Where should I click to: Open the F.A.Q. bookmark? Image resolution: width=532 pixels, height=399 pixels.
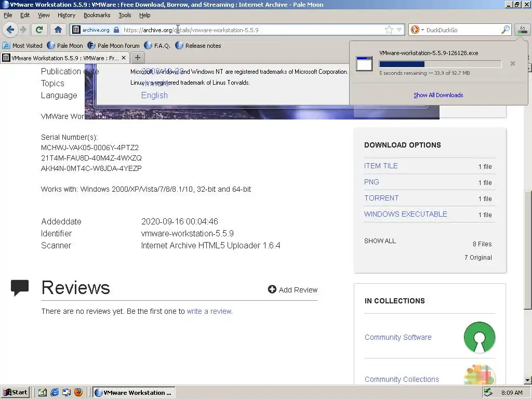[157, 46]
